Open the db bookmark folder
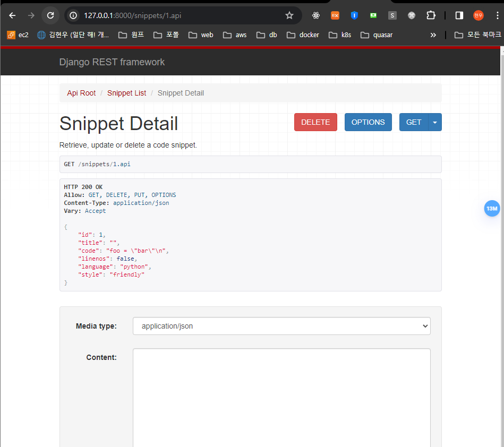504x447 pixels. pos(267,35)
